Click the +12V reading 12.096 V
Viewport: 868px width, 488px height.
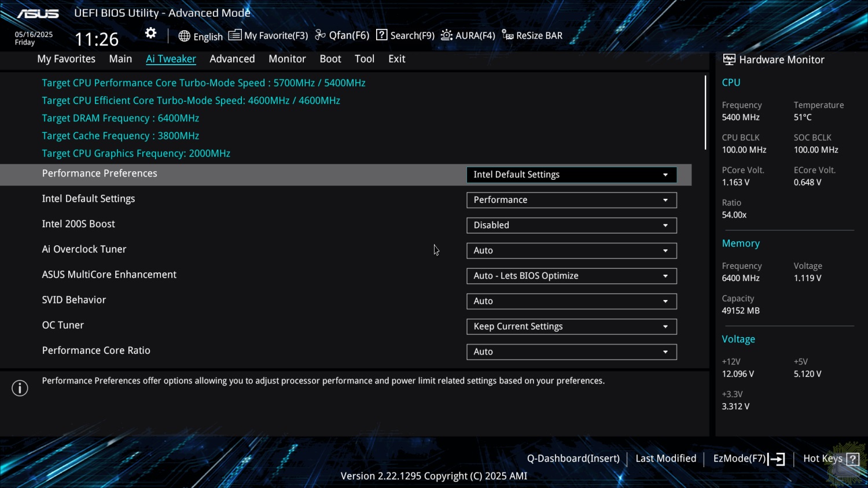pyautogui.click(x=738, y=374)
